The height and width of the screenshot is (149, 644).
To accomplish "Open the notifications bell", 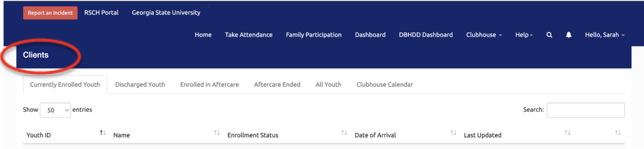I will tap(569, 35).
